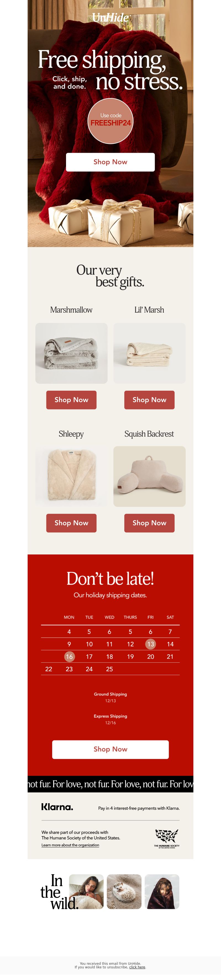Viewport: 221px width, 980px height.
Task: Open the Shleepy robe product image
Action: pos(71,476)
